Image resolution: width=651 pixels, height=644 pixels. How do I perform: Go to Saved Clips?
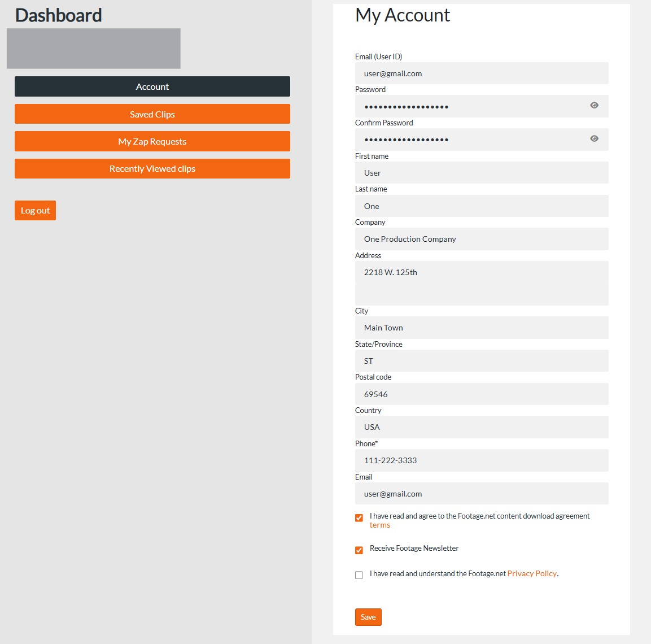pos(152,114)
